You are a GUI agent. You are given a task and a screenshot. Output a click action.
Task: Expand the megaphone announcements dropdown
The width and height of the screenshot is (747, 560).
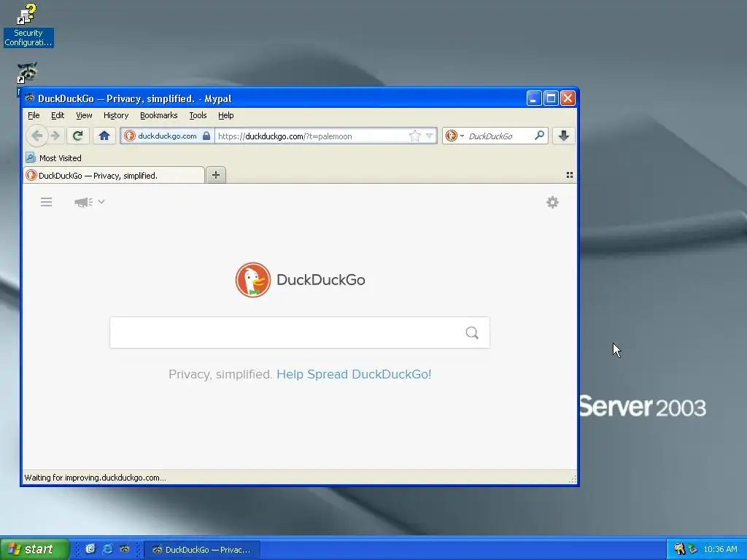pos(90,202)
